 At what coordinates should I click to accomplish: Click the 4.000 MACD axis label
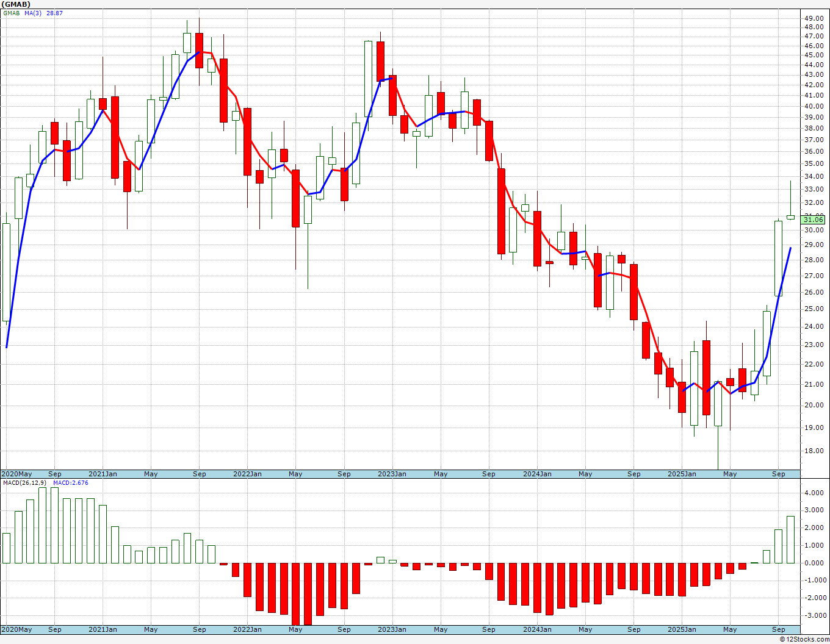(x=814, y=493)
